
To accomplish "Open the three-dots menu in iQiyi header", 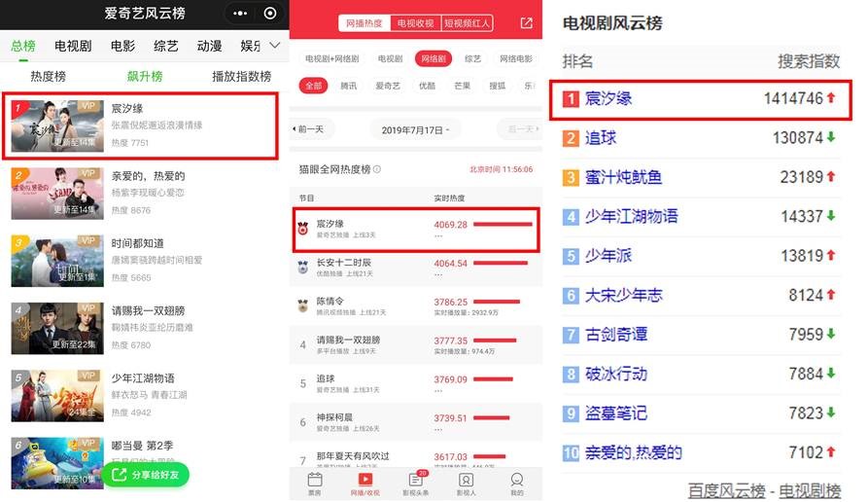I will [240, 14].
